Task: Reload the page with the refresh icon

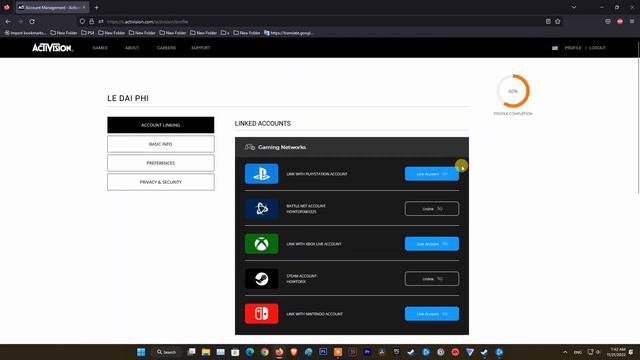Action: pyautogui.click(x=32, y=21)
